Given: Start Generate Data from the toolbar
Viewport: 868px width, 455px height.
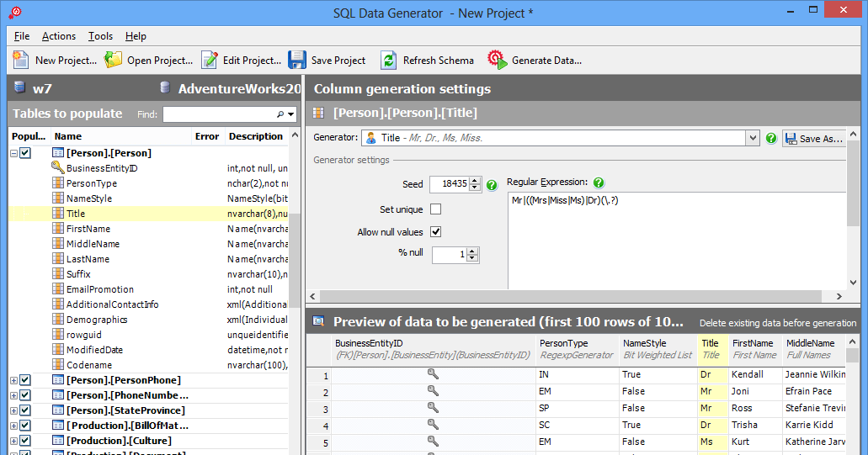Looking at the screenshot, I should (x=498, y=60).
